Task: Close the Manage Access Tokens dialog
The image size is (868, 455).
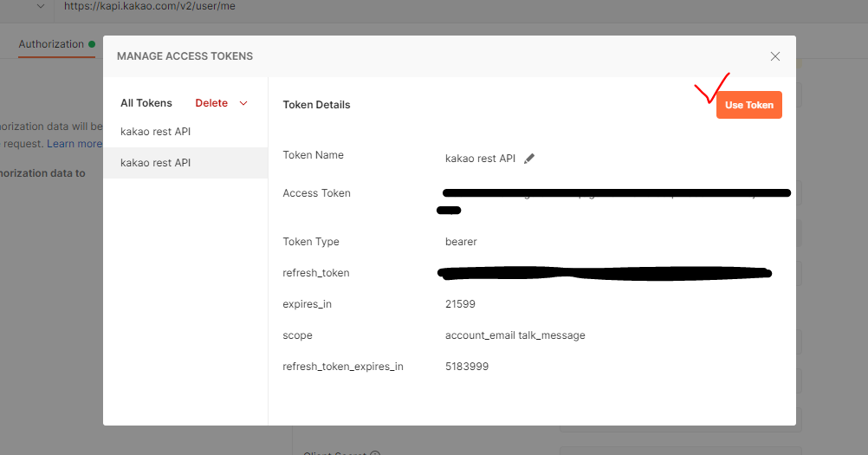Action: [775, 56]
